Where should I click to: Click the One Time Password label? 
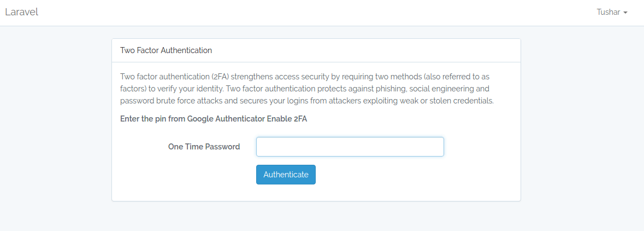pyautogui.click(x=204, y=147)
